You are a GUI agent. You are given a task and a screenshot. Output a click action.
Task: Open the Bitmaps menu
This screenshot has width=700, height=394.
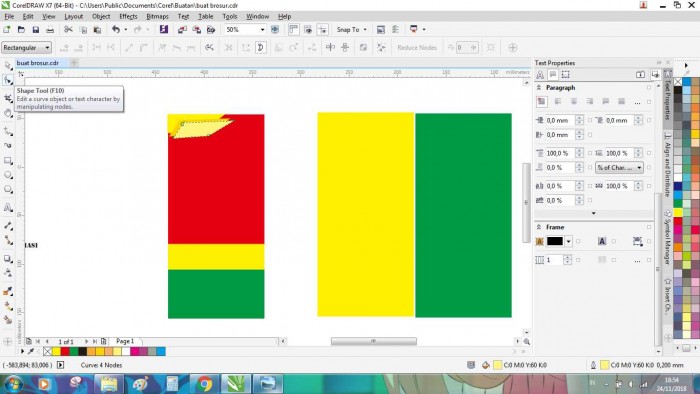(157, 17)
